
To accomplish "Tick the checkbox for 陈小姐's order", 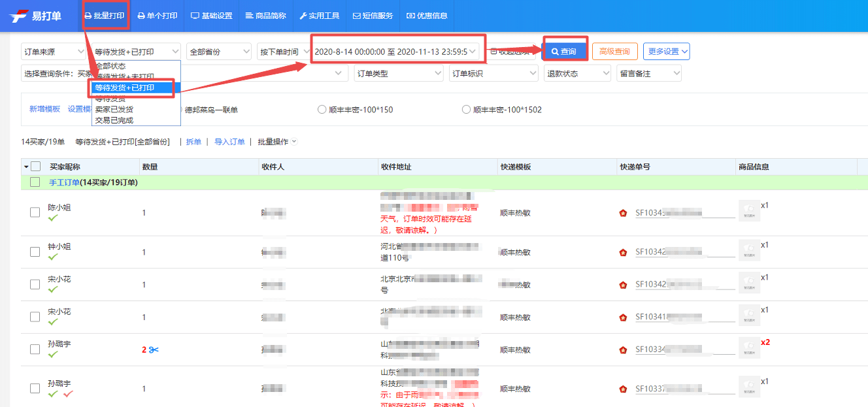I will click(35, 212).
